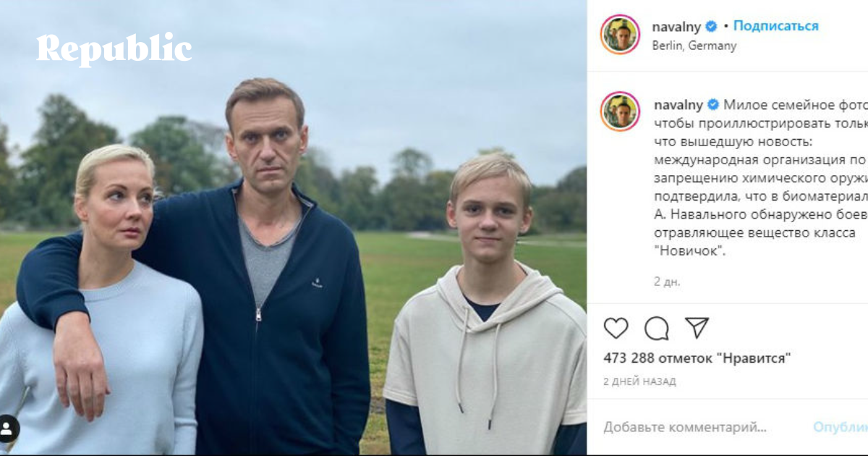This screenshot has height=456, width=868.
Task: Click the Подписаться follow link
Action: (775, 26)
